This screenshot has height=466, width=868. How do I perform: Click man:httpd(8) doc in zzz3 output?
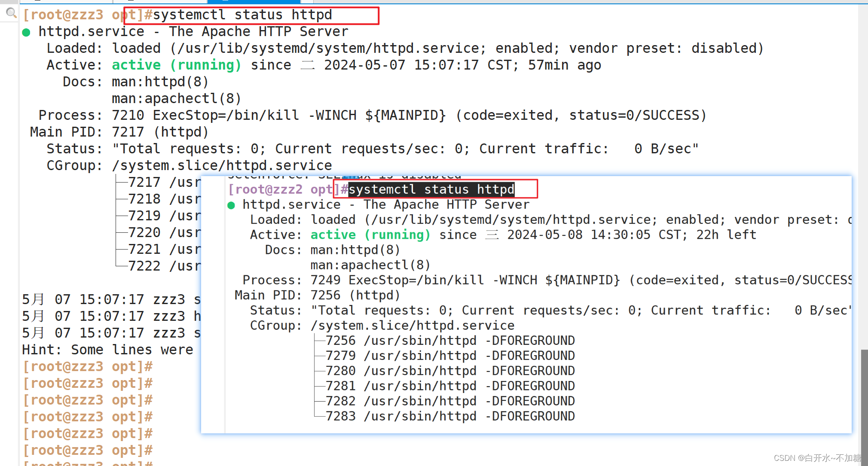[x=160, y=82]
